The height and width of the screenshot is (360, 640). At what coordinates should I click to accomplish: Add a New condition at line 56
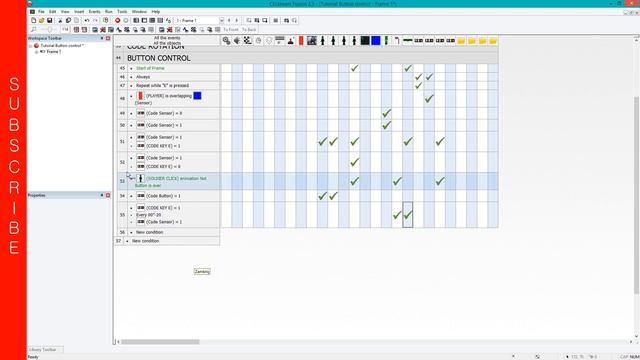point(149,232)
